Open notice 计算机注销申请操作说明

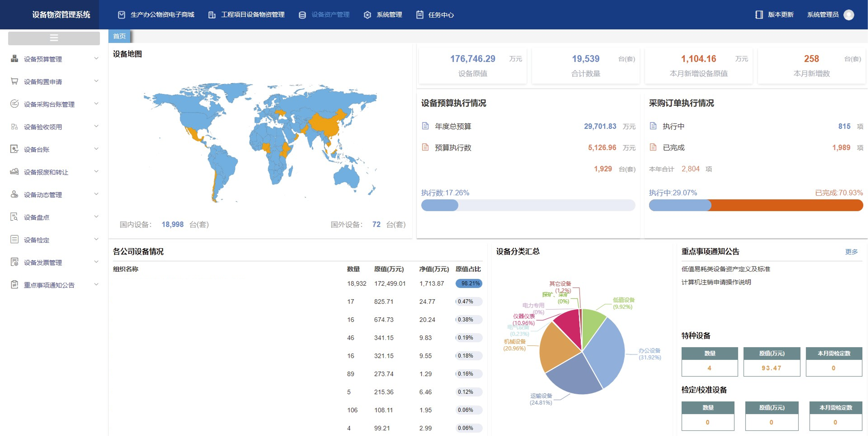click(x=716, y=282)
